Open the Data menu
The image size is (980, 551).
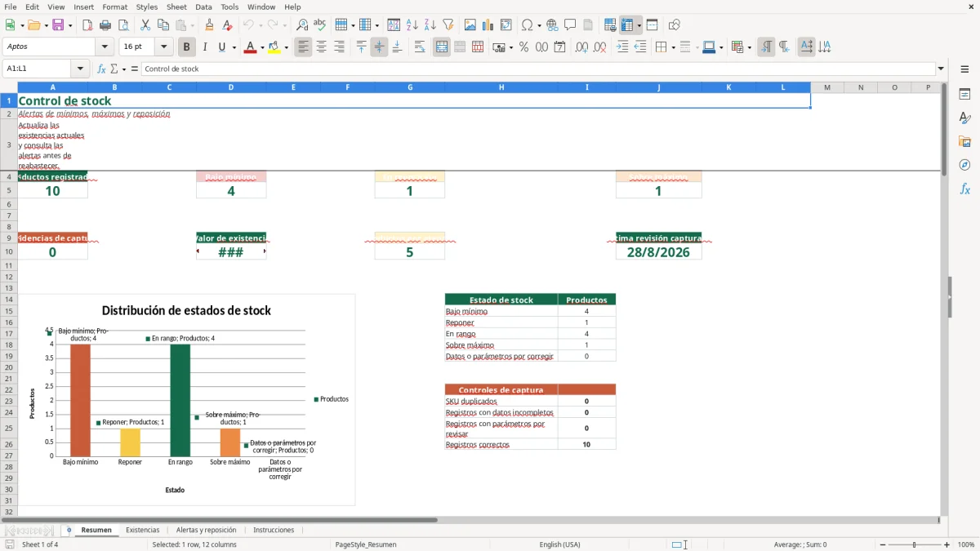[203, 7]
